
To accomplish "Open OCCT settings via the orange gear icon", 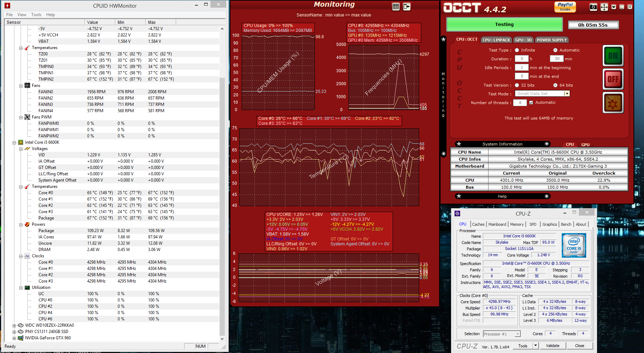I will [x=613, y=102].
